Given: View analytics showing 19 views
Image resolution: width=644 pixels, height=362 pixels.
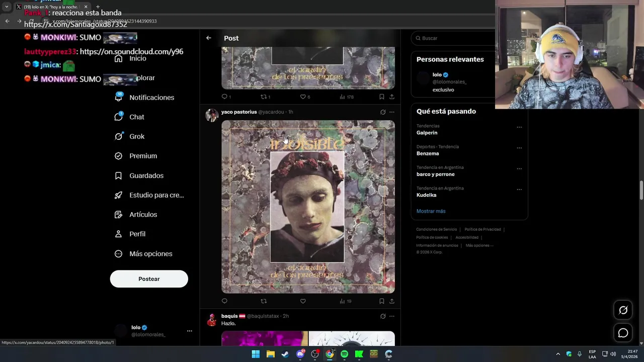Looking at the screenshot, I should (345, 301).
